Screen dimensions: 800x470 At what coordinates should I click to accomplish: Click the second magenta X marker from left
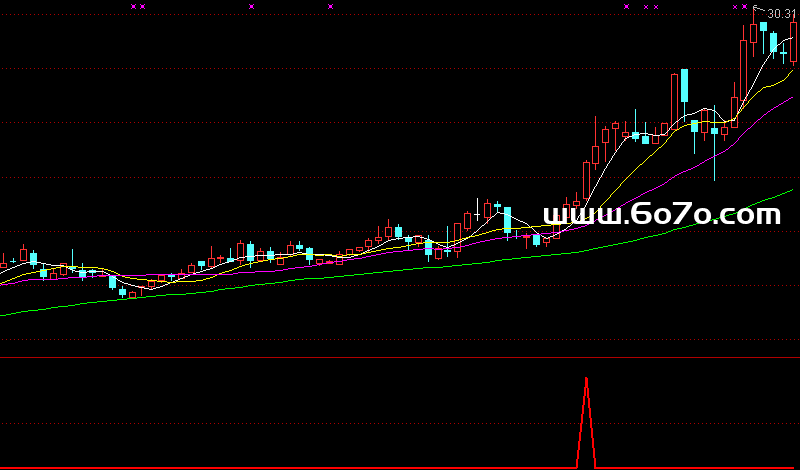click(143, 6)
